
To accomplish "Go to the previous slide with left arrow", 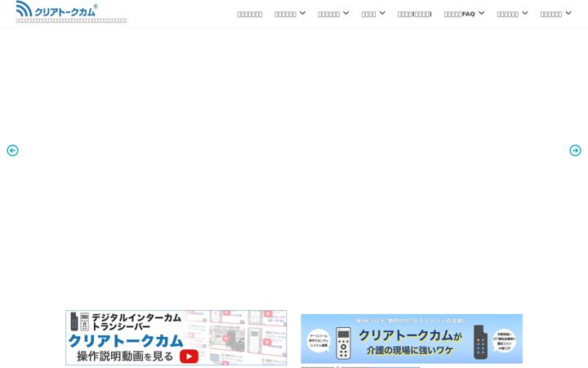I will [x=12, y=150].
